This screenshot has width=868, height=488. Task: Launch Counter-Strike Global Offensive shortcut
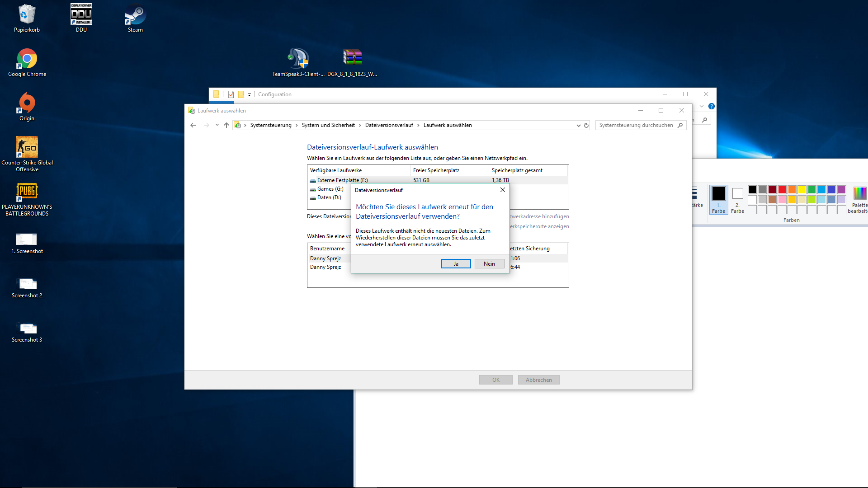[27, 154]
